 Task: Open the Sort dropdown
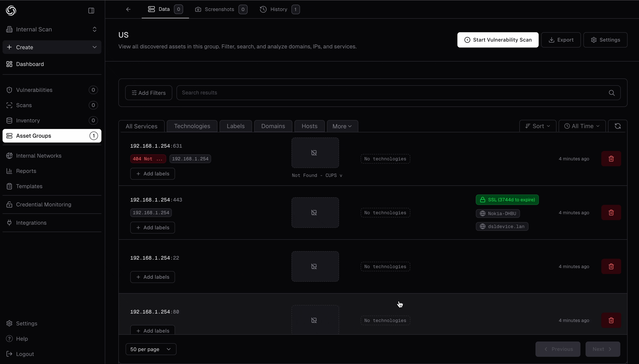tap(538, 126)
